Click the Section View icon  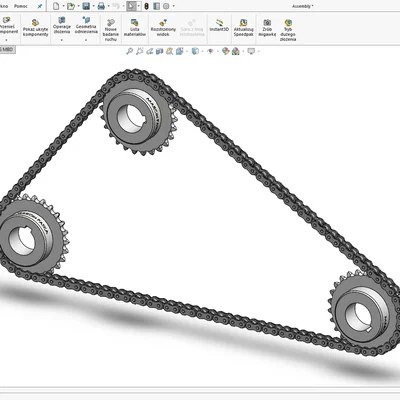(x=160, y=51)
